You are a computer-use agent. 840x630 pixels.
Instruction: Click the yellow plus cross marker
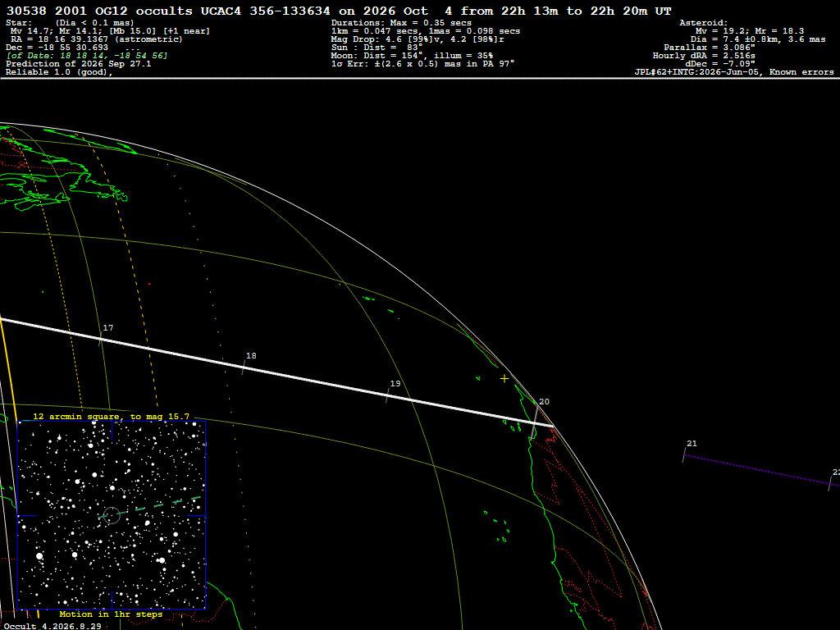pyautogui.click(x=504, y=379)
